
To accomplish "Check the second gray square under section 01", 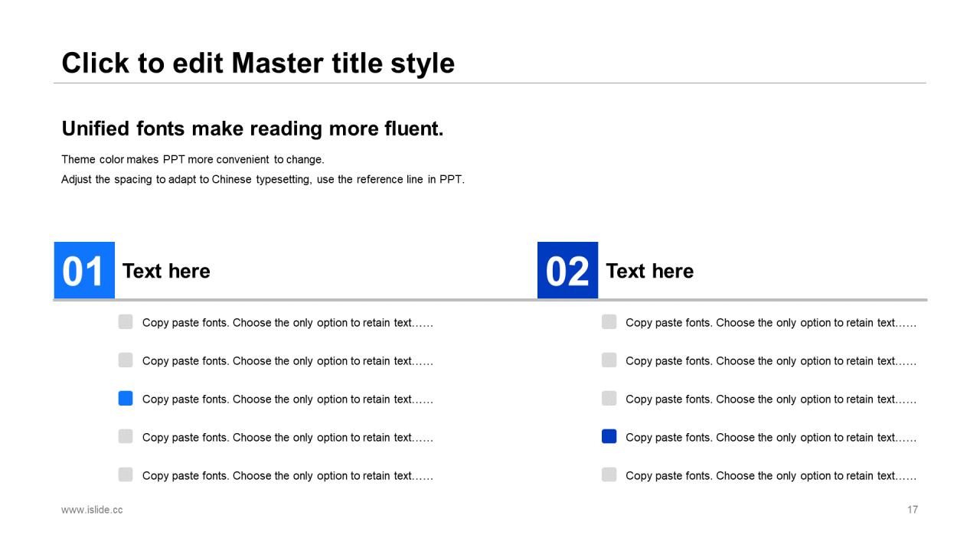I will coord(126,360).
